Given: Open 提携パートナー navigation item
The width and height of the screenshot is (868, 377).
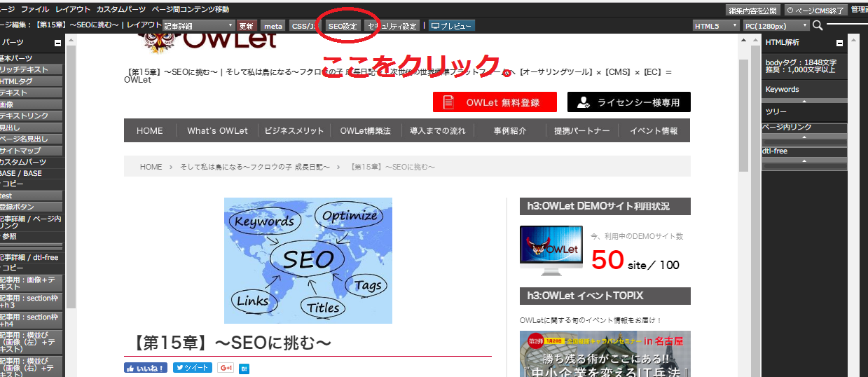Looking at the screenshot, I should (582, 130).
